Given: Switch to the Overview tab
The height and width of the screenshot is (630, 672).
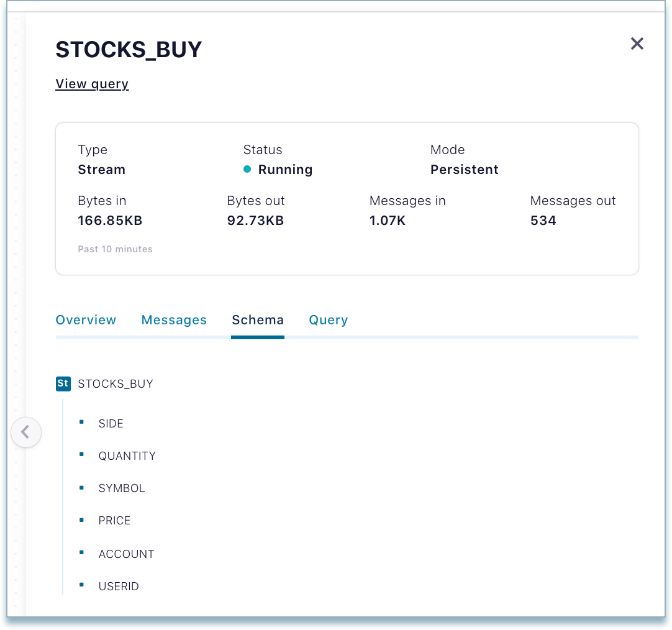Looking at the screenshot, I should point(86,320).
